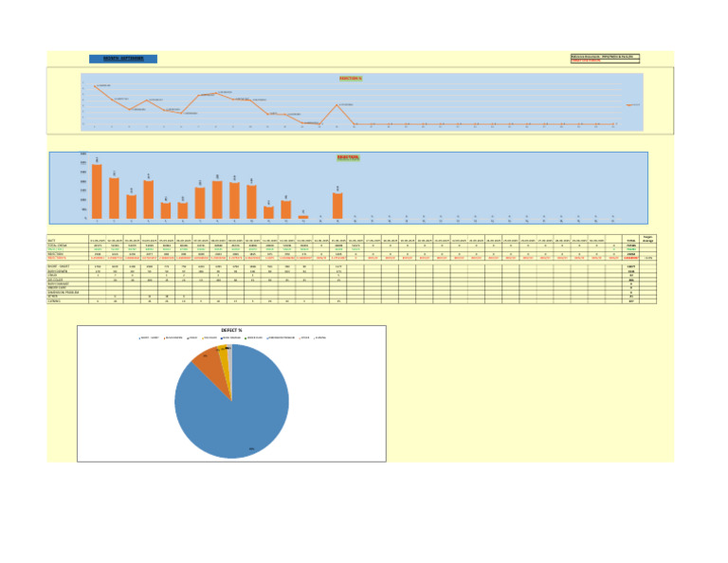The width and height of the screenshot is (728, 563).
Task: Click the tallest first bar in the bar chart
Action: coord(97,191)
